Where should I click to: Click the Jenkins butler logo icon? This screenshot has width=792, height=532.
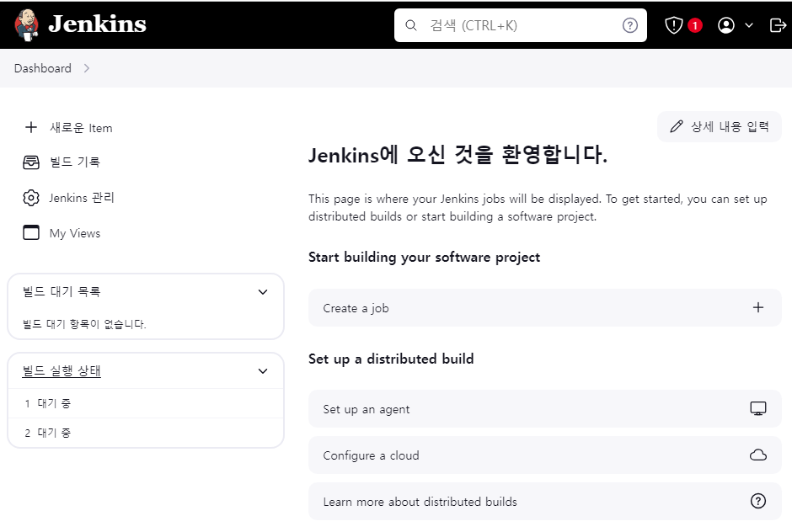pyautogui.click(x=27, y=25)
